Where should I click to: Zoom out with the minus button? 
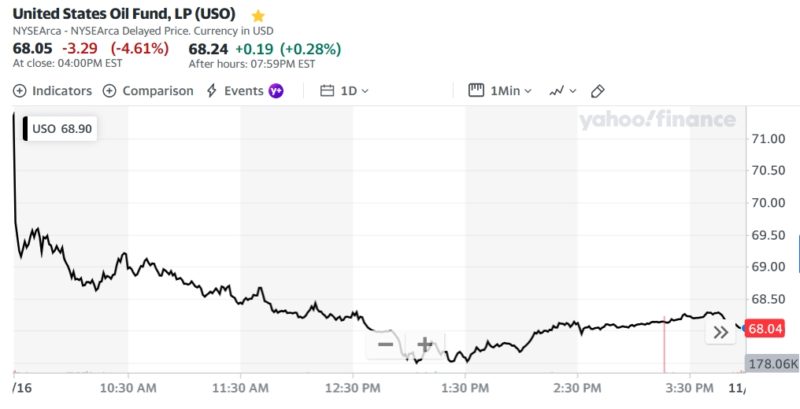pyautogui.click(x=385, y=346)
